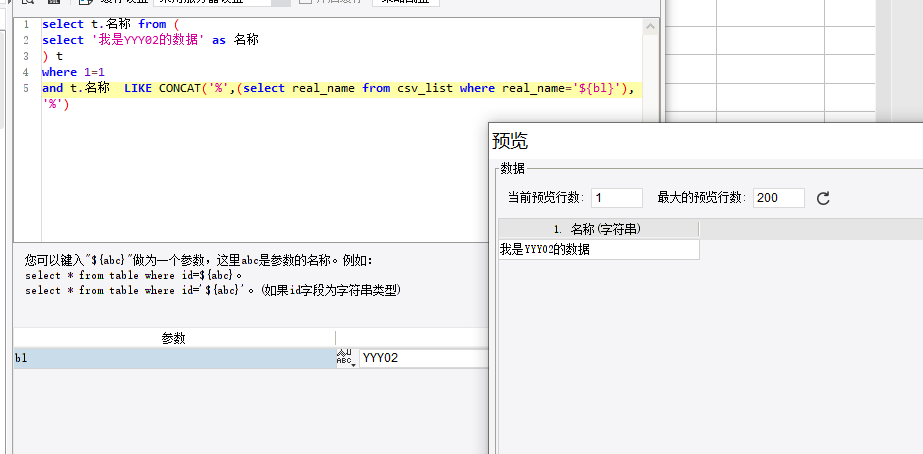Screen dimensions: 923x454
Task: Click line number 5 in the gutter
Action: pyautogui.click(x=25, y=88)
